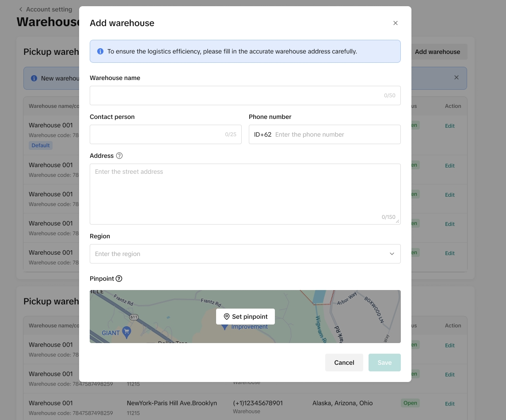Expand the Region dropdown chevron
The height and width of the screenshot is (420, 506).
(392, 254)
